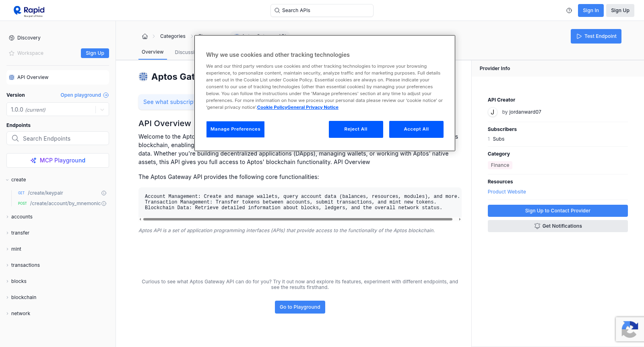This screenshot has height=347, width=644.
Task: Open the help question mark icon
Action: 569,10
